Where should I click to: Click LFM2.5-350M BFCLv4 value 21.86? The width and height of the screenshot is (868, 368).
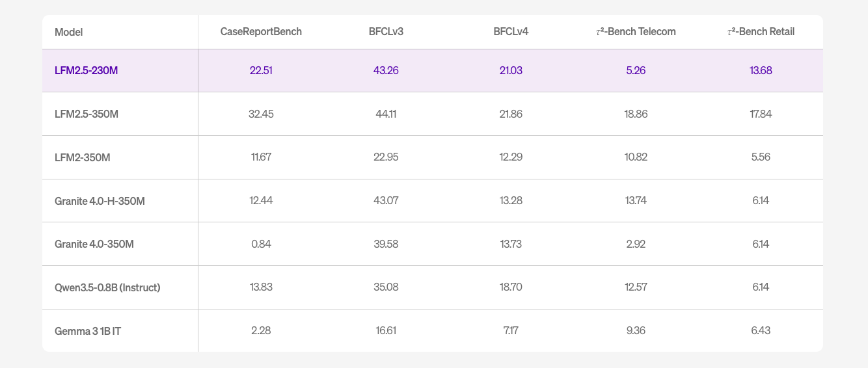click(511, 114)
